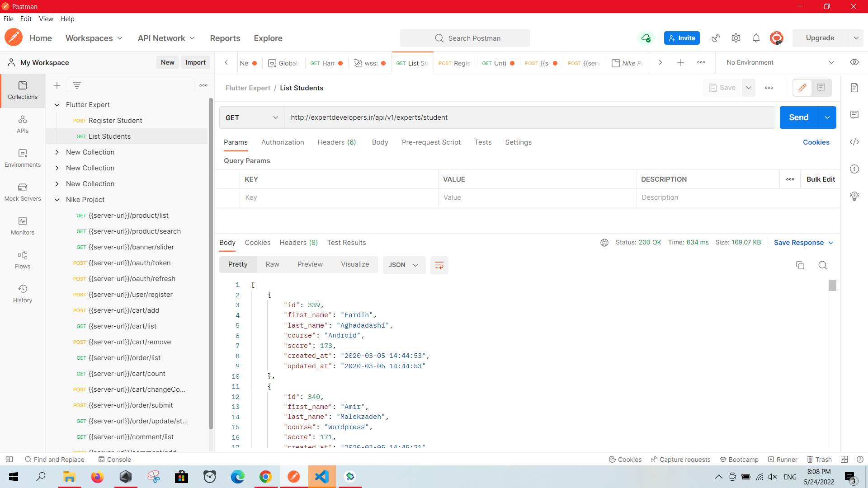Click the Send button
Image resolution: width=868 pixels, height=488 pixels.
coord(799,117)
